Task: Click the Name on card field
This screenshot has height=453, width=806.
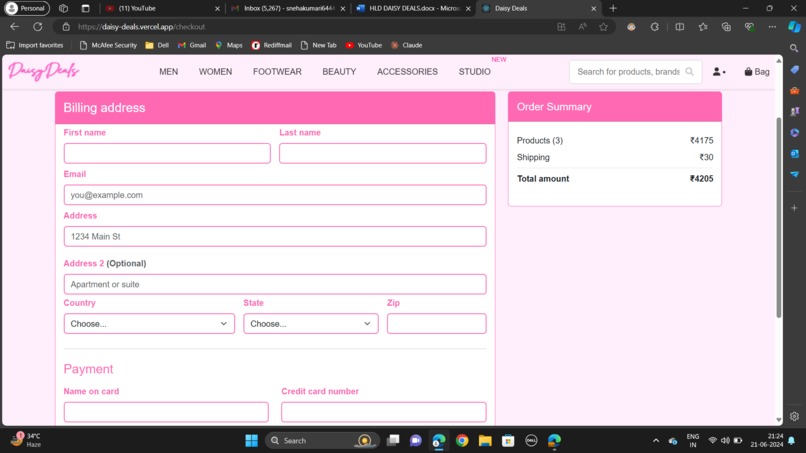Action: pyautogui.click(x=166, y=412)
